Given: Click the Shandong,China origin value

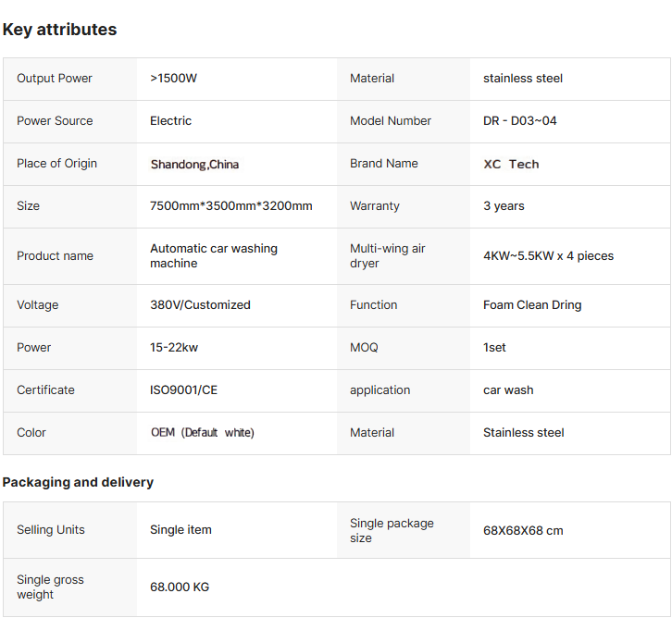Looking at the screenshot, I should tap(194, 164).
